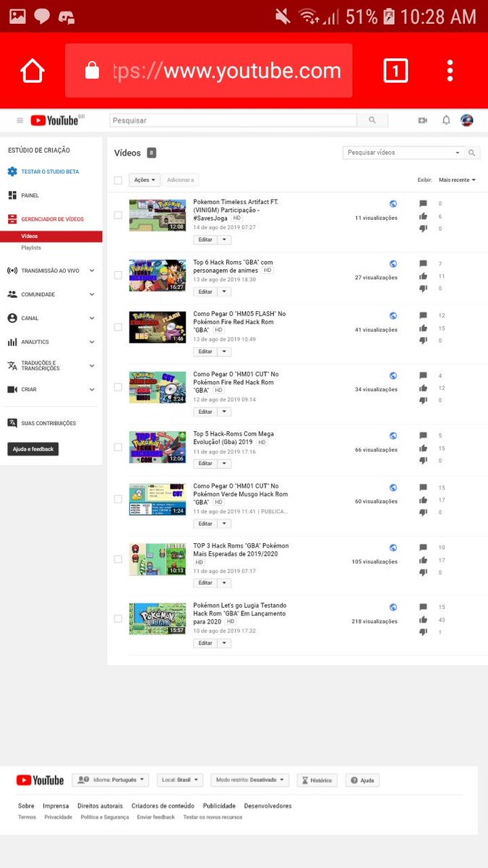Select the HM05 FLASH video checkbox
This screenshot has width=488, height=868.
tap(118, 327)
